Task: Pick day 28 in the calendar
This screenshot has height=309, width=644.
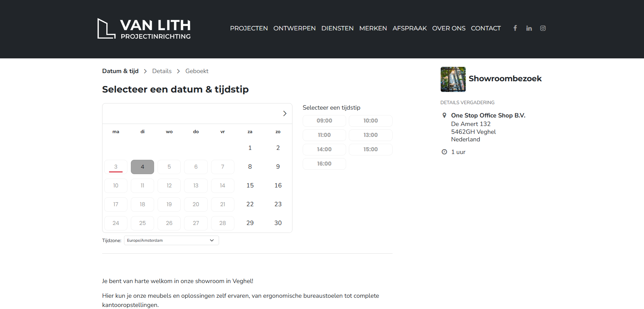Action: (x=222, y=223)
